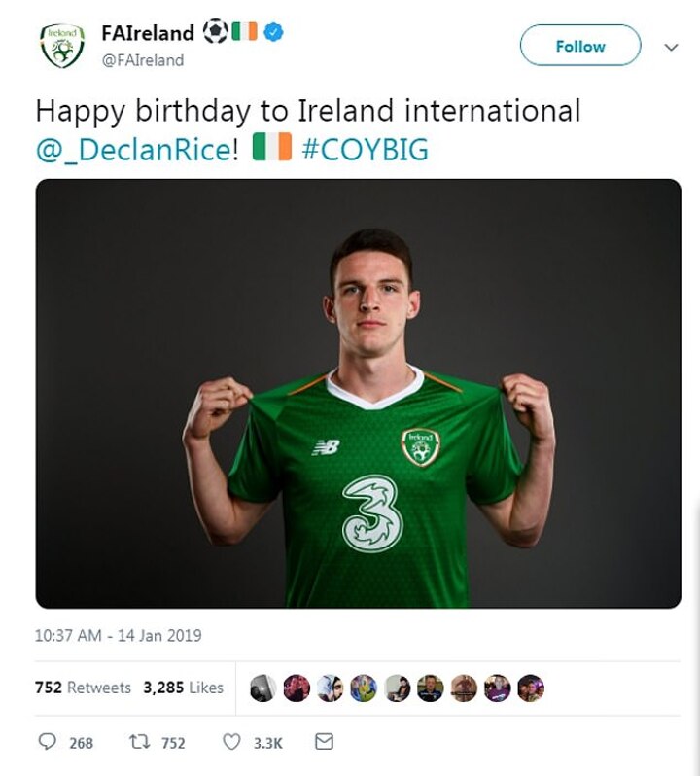Viewport: 700px width, 776px height.
Task: Like the tweet with heart icon
Action: pyautogui.click(x=231, y=742)
